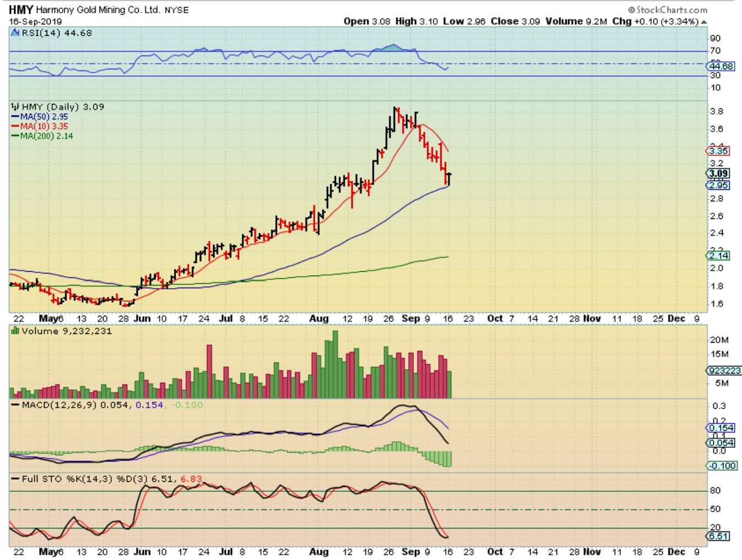
Task: Click the 50 level on the stochastic axis
Action: (715, 509)
